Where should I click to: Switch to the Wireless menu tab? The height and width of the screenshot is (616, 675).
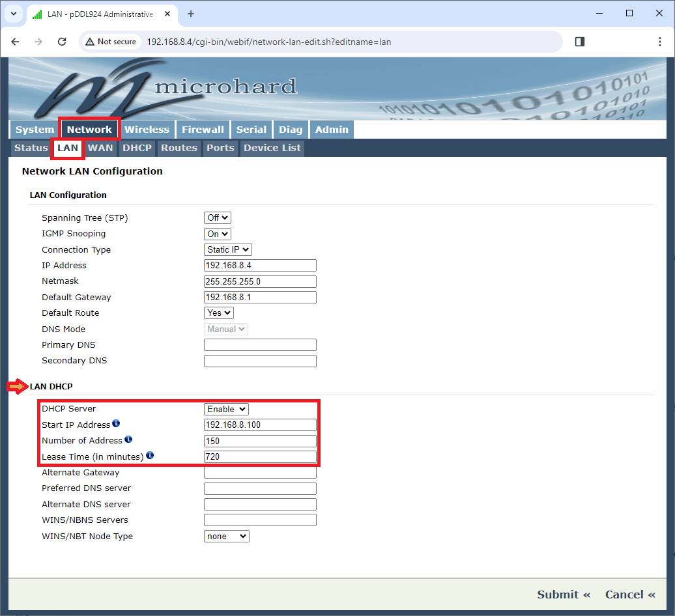pyautogui.click(x=147, y=130)
